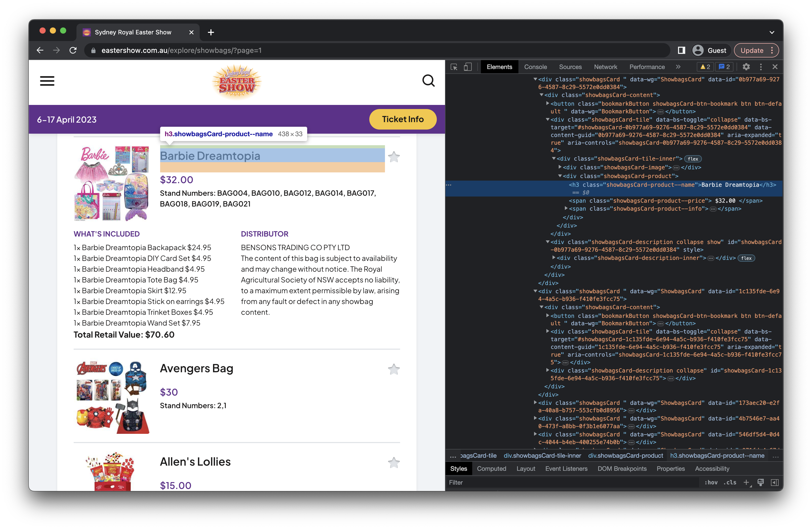Expand the showbagsCard-image div
This screenshot has width=812, height=529.
(560, 167)
